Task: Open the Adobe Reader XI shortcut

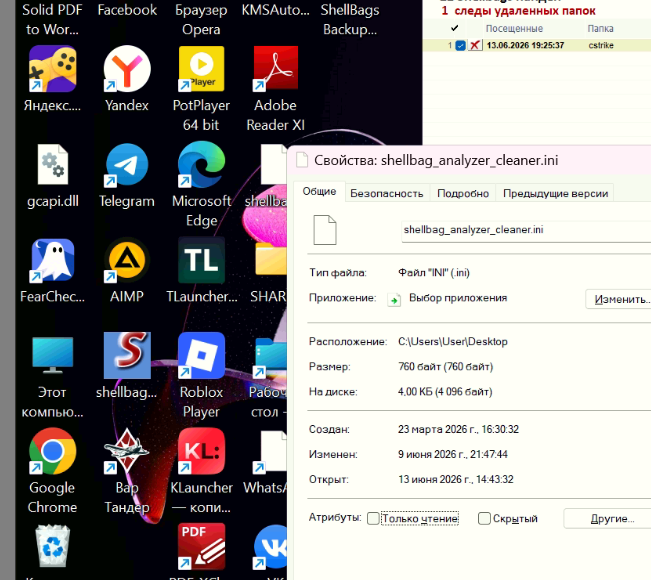Action: pos(276,69)
